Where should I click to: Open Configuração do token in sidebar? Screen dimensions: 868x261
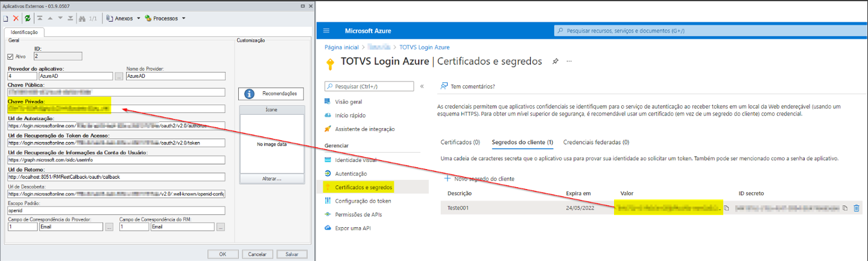point(363,201)
